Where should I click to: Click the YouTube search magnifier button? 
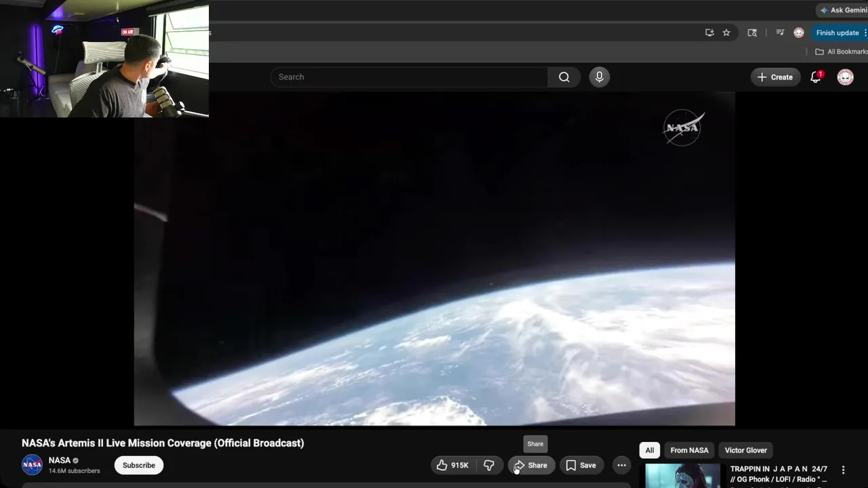point(564,77)
